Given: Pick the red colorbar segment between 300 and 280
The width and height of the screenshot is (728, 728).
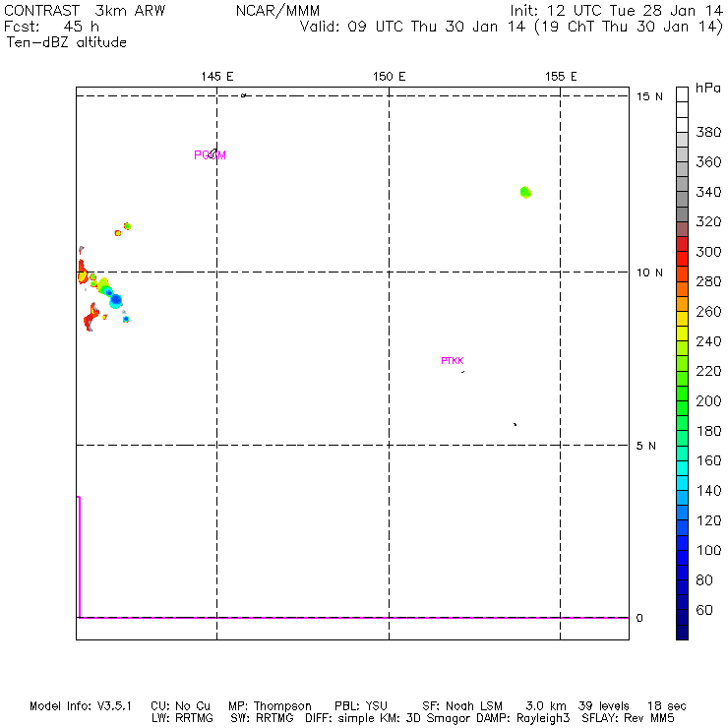Looking at the screenshot, I should pyautogui.click(x=682, y=259).
